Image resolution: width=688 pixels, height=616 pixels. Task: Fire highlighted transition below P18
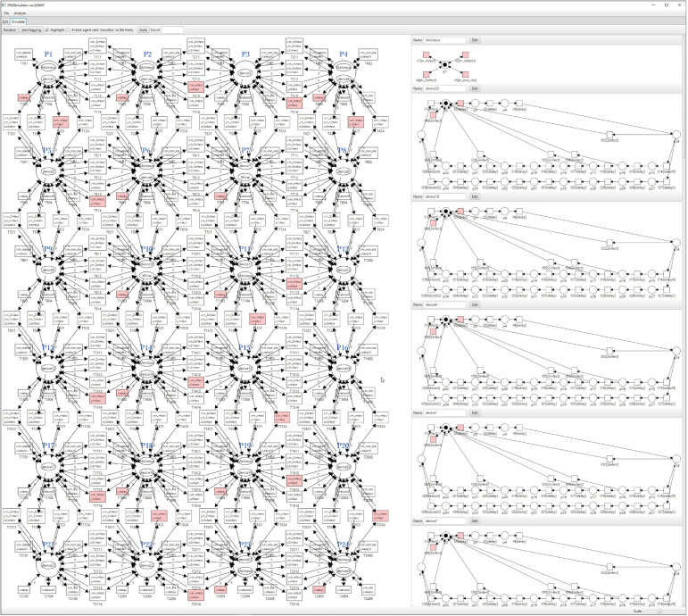(x=159, y=515)
